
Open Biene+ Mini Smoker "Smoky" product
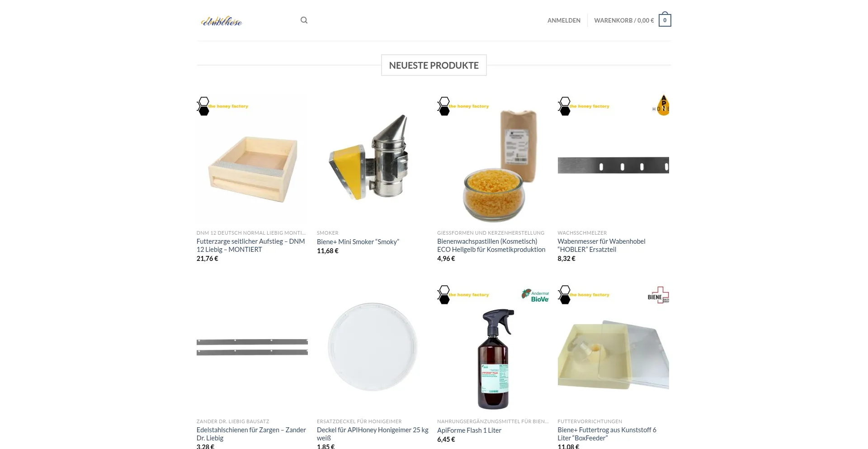tap(358, 242)
